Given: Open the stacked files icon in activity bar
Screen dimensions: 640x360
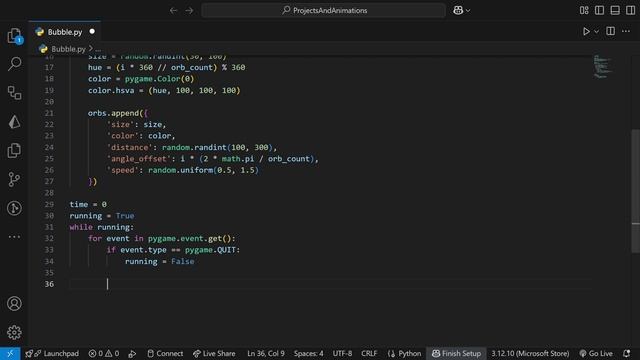Looking at the screenshot, I should tap(14, 150).
